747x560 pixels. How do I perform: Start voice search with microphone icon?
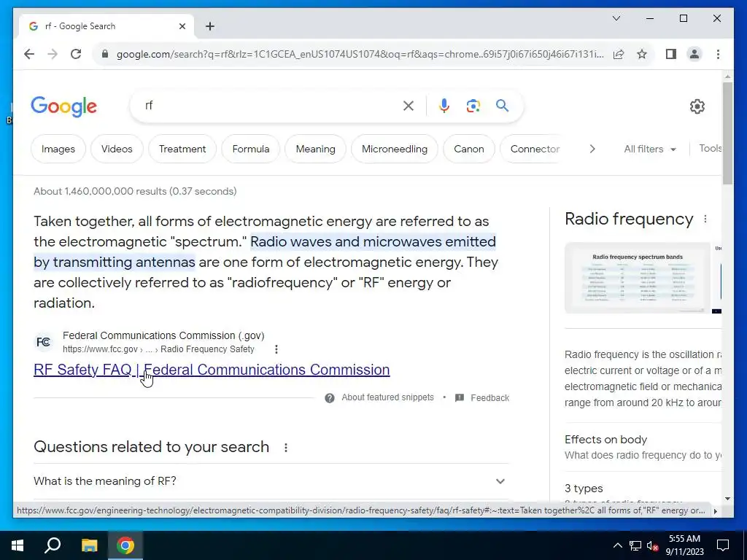click(x=444, y=106)
